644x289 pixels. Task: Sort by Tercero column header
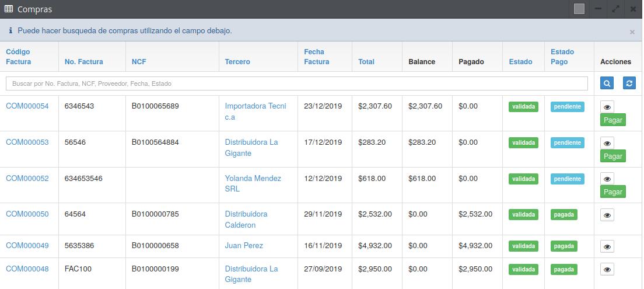(237, 62)
